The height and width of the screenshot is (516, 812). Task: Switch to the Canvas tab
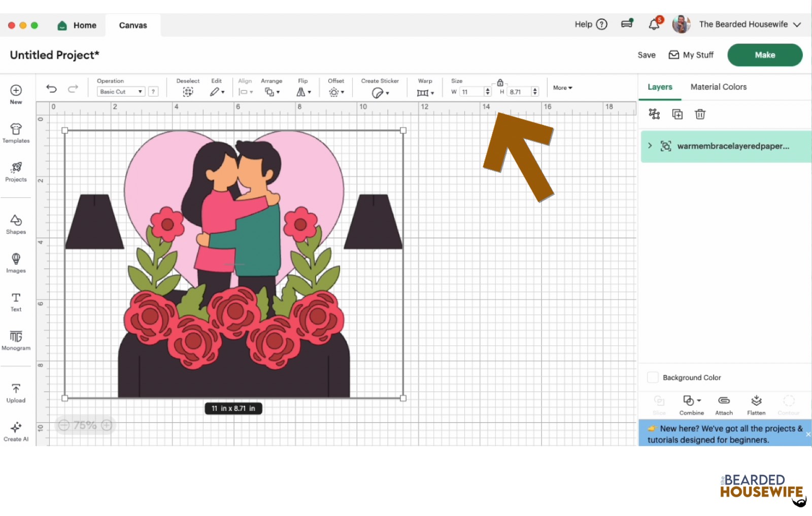point(132,25)
